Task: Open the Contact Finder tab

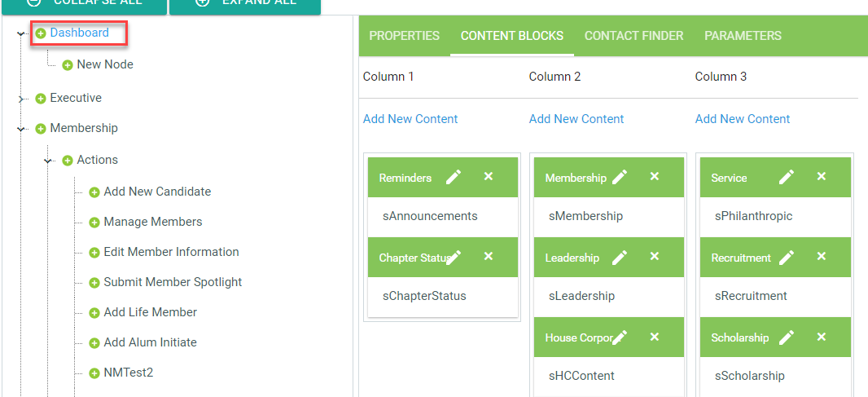Action: click(x=633, y=36)
